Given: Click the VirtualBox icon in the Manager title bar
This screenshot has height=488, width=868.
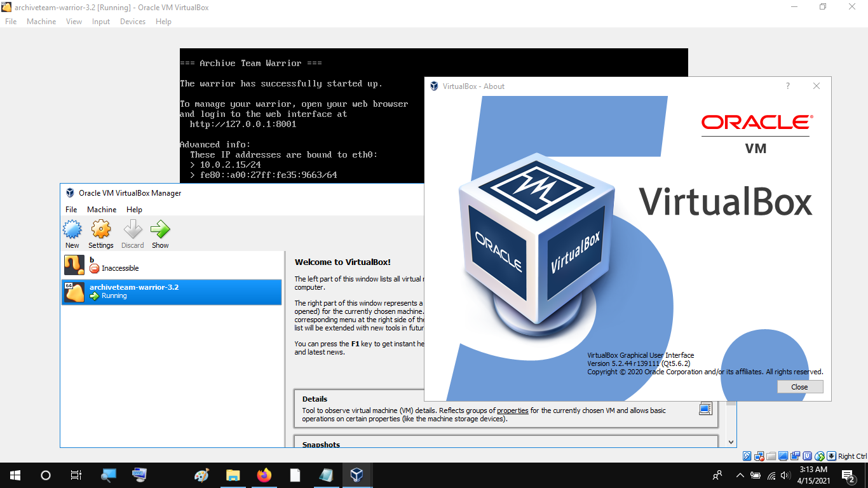Looking at the screenshot, I should point(70,193).
